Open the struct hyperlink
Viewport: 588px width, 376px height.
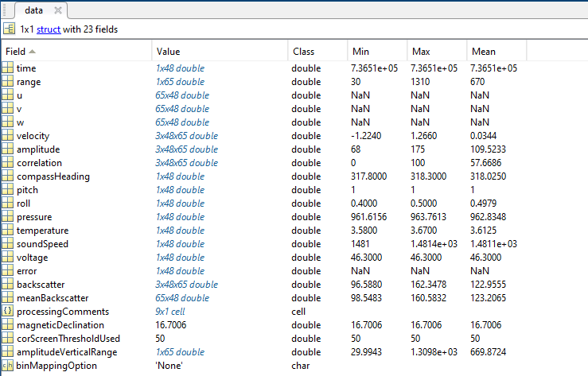(x=49, y=29)
